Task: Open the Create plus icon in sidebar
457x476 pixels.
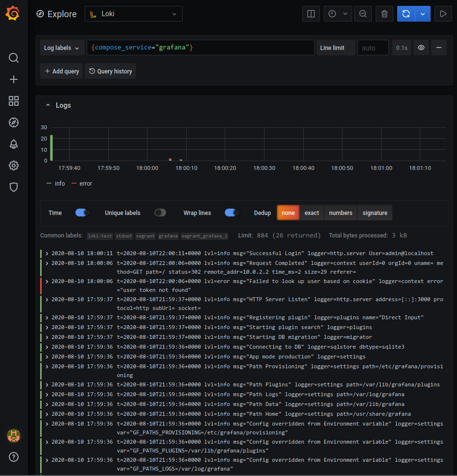Action: point(14,79)
